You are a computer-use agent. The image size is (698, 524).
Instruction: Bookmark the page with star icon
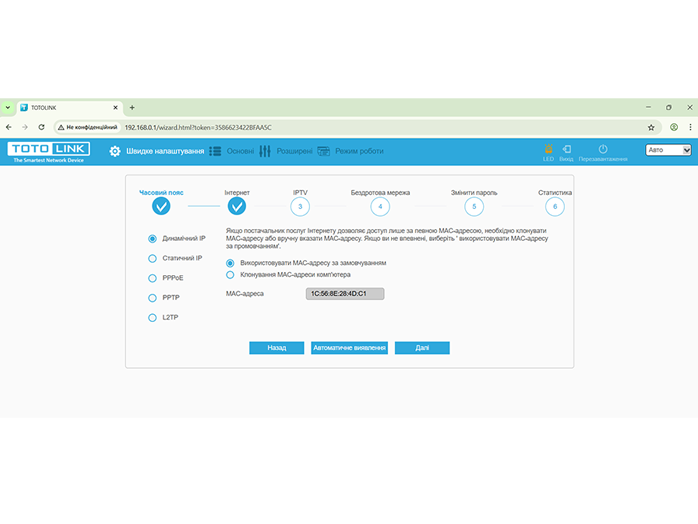point(651,128)
